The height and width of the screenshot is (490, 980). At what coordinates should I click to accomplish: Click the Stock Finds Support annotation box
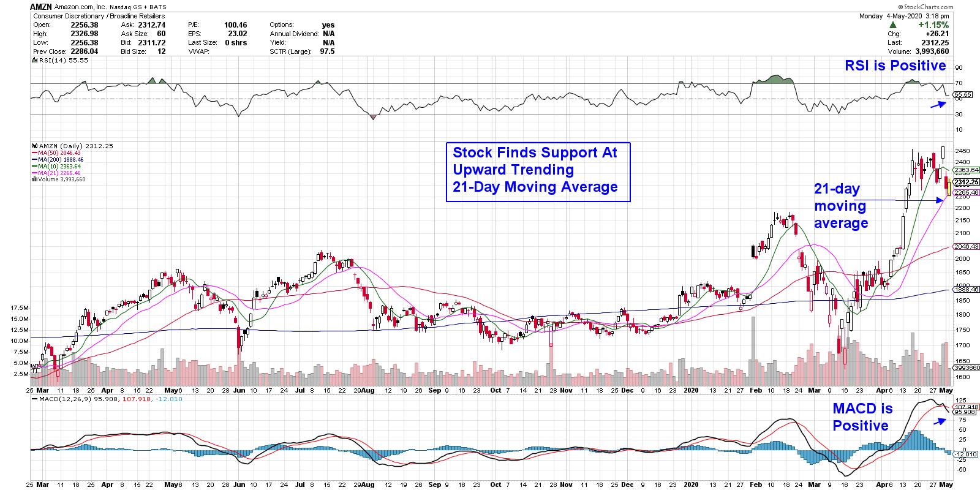point(538,170)
